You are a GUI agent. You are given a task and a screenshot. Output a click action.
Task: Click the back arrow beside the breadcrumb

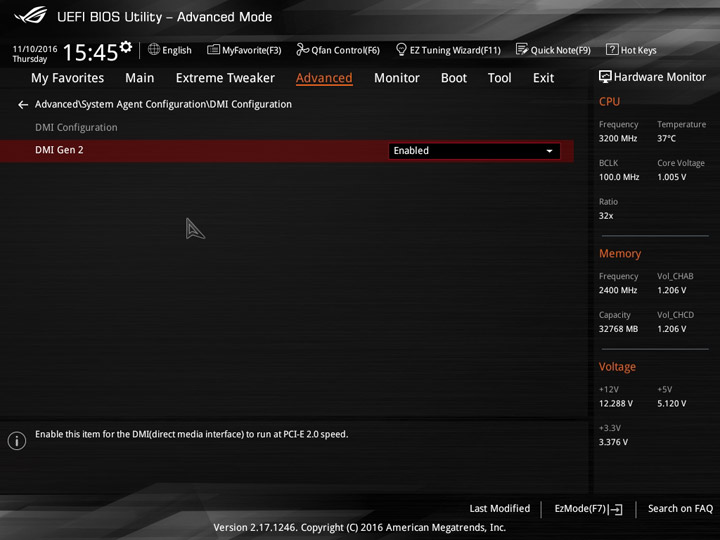pyautogui.click(x=23, y=105)
